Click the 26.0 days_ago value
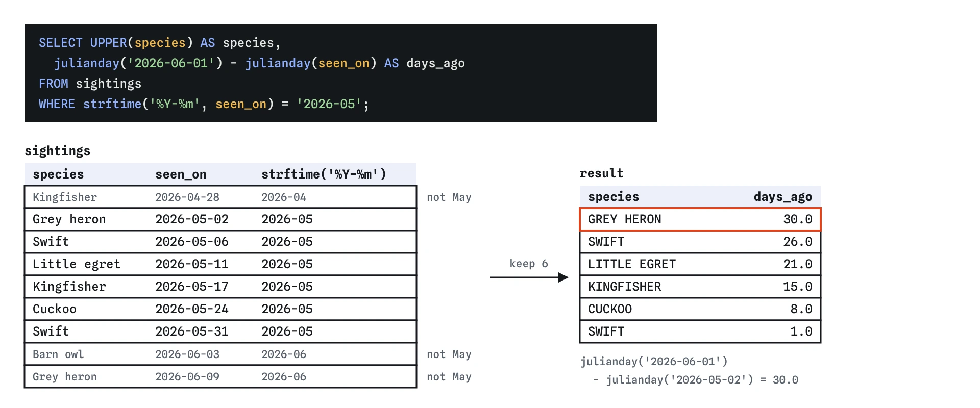 point(798,242)
